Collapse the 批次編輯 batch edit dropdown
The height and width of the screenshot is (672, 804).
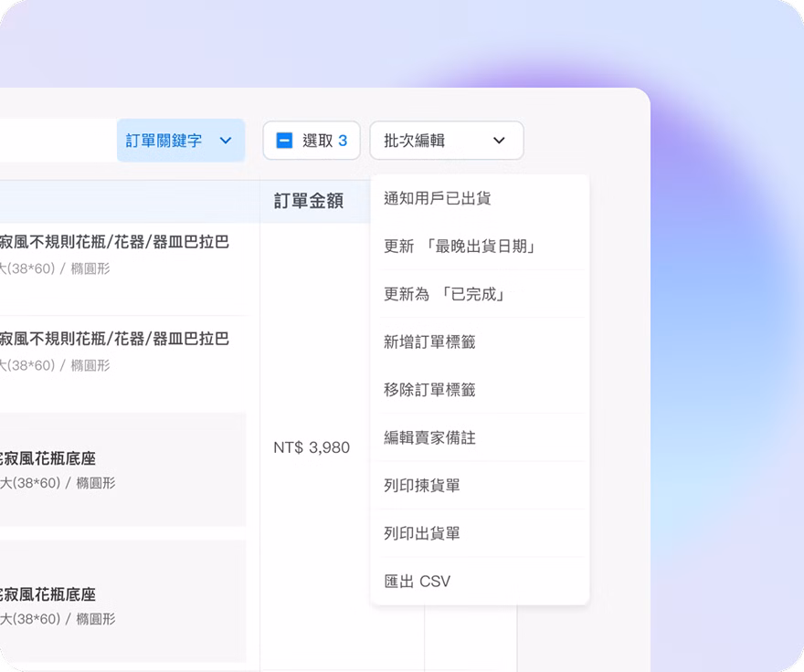[x=446, y=141]
